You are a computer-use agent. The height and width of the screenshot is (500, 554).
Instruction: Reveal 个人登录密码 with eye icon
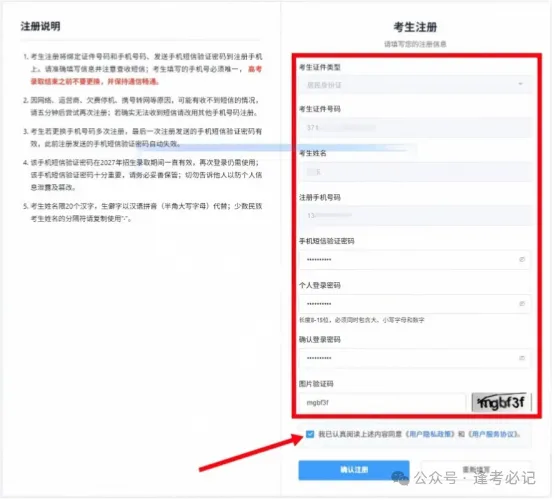pos(522,304)
